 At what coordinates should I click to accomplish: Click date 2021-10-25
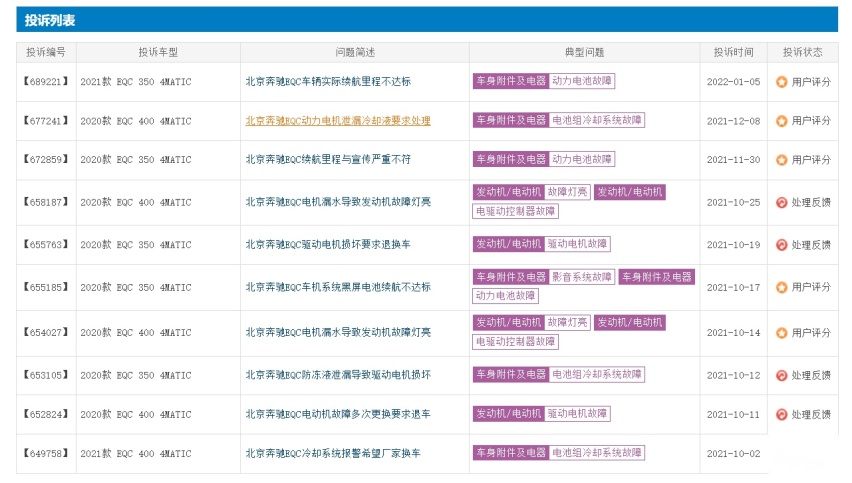734,202
